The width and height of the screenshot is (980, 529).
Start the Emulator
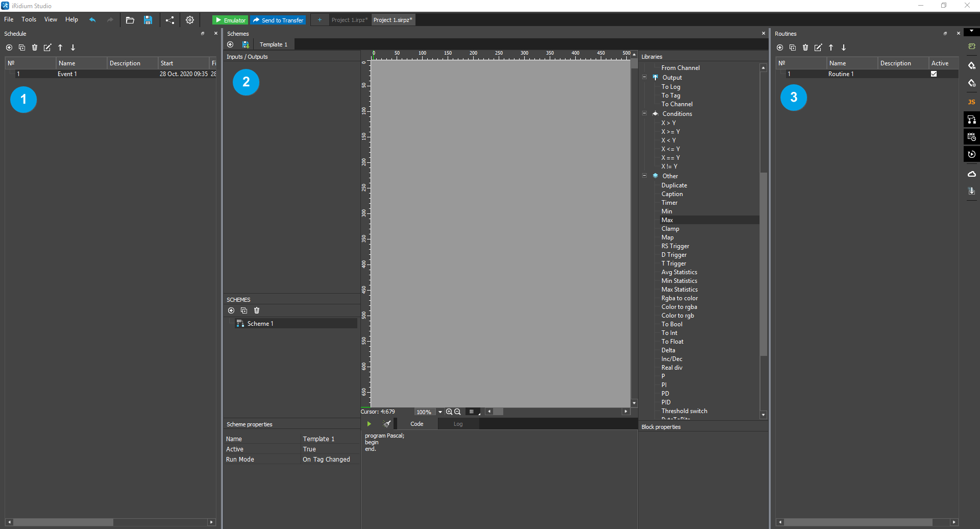[230, 20]
